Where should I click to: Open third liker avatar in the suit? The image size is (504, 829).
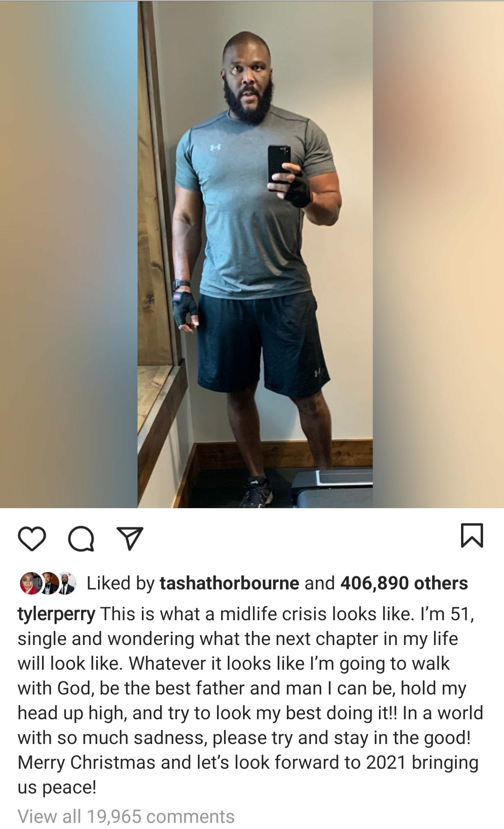point(67,583)
